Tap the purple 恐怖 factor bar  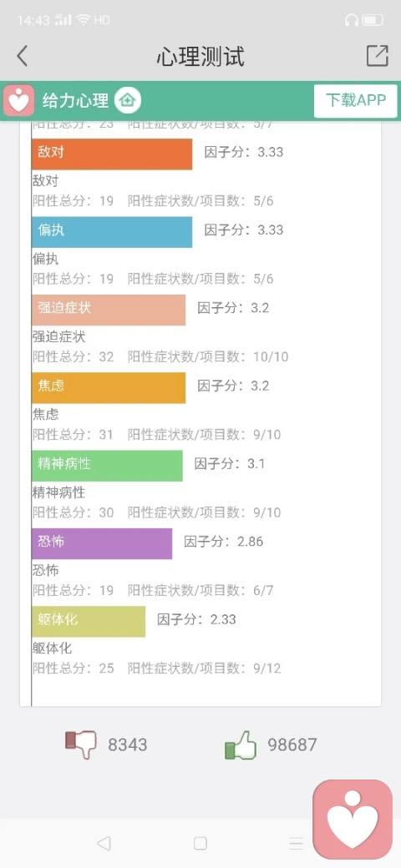pyautogui.click(x=102, y=543)
